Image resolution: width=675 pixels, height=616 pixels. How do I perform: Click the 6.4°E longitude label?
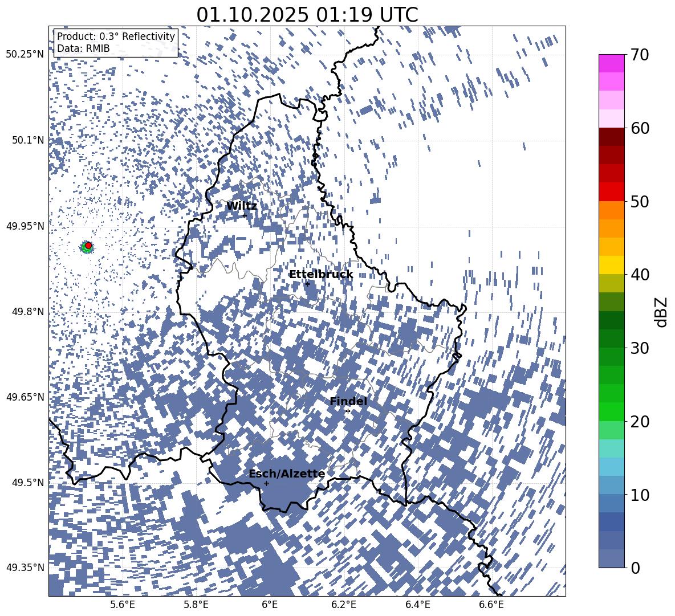click(x=417, y=605)
